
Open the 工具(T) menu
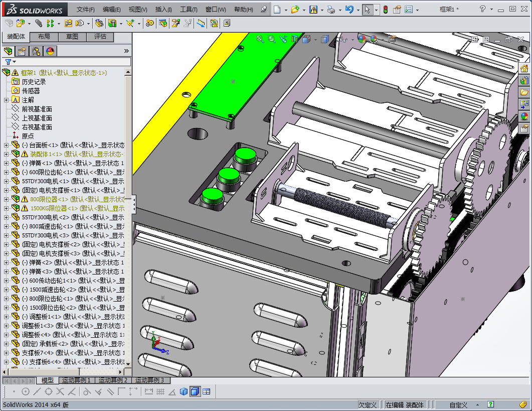189,10
